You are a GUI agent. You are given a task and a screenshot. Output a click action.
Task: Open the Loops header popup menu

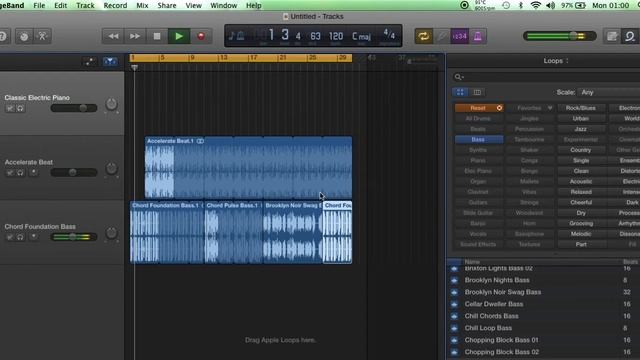(556, 61)
